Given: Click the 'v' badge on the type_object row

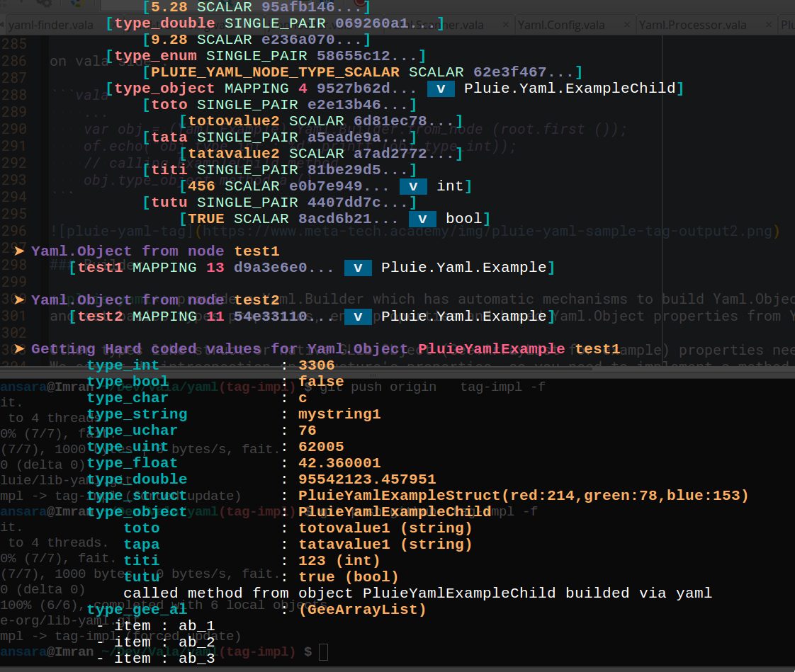Looking at the screenshot, I should tap(441, 89).
